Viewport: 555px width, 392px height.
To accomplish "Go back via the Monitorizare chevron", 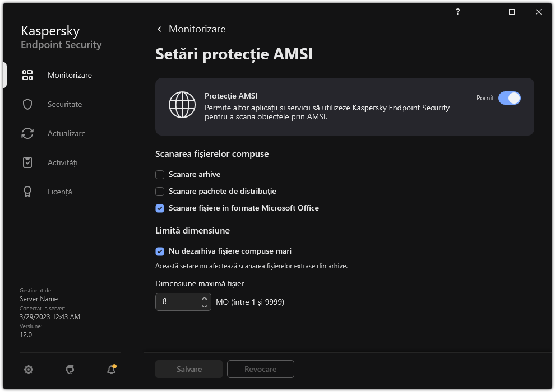I will [x=160, y=29].
